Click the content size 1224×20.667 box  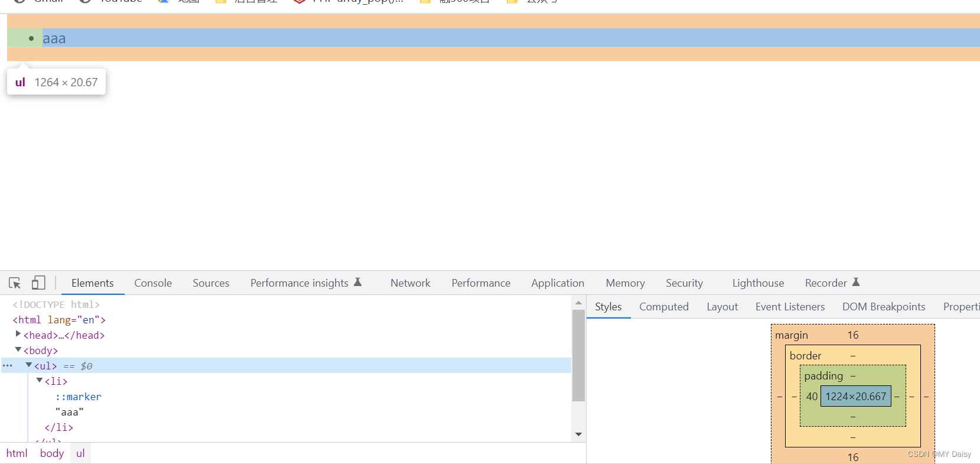(856, 397)
